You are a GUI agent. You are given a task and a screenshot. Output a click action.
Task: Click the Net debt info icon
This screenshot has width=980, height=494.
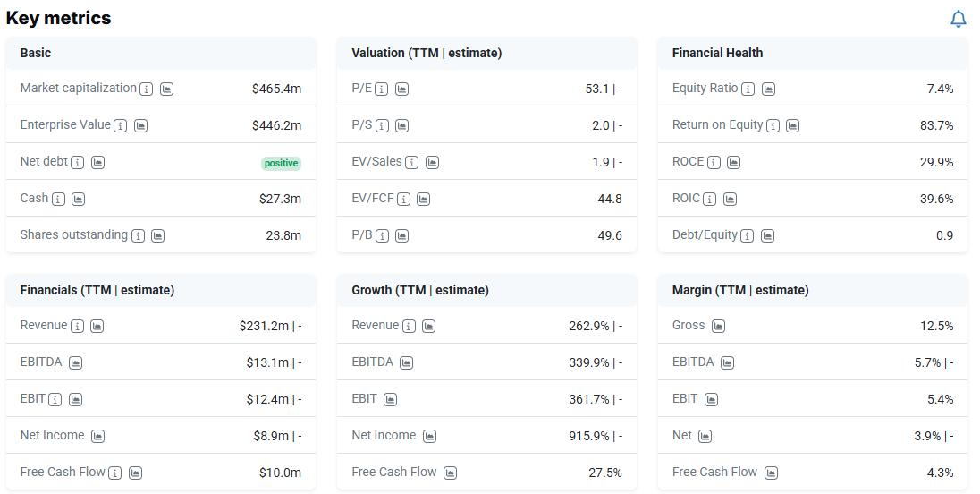(78, 163)
